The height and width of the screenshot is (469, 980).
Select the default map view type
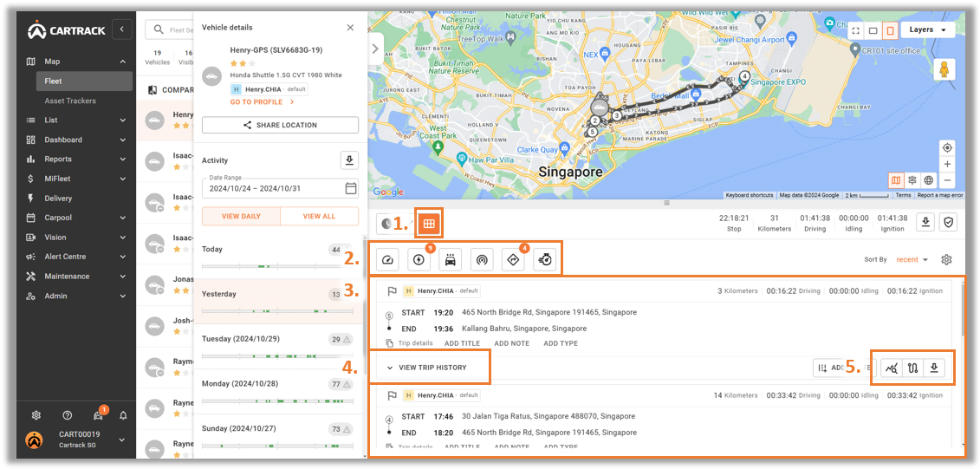[896, 180]
